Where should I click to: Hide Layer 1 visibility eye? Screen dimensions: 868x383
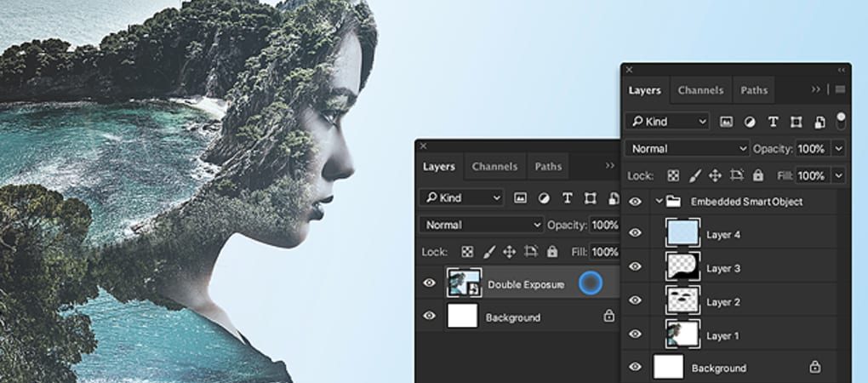click(x=635, y=334)
